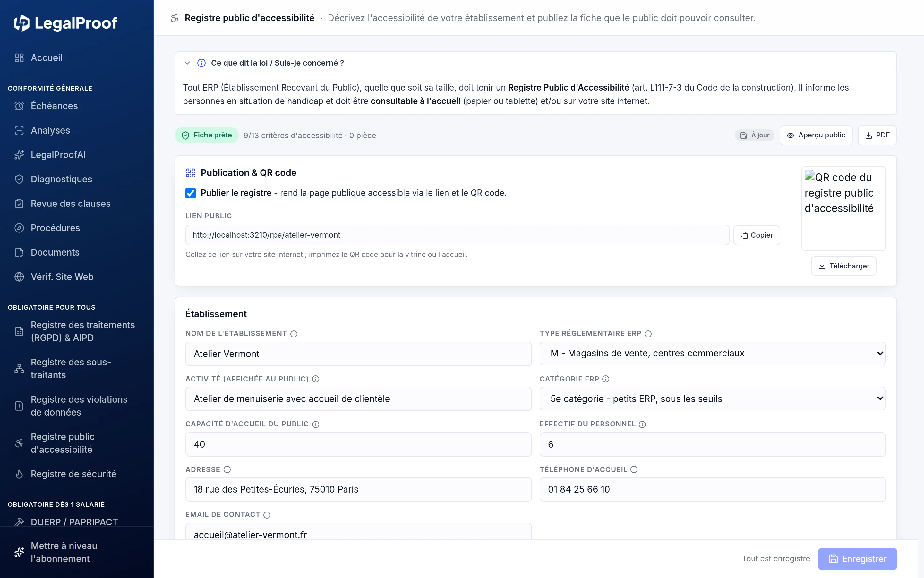The image size is (924, 578).
Task: Open Registre des sous-traitants
Action: tap(77, 369)
